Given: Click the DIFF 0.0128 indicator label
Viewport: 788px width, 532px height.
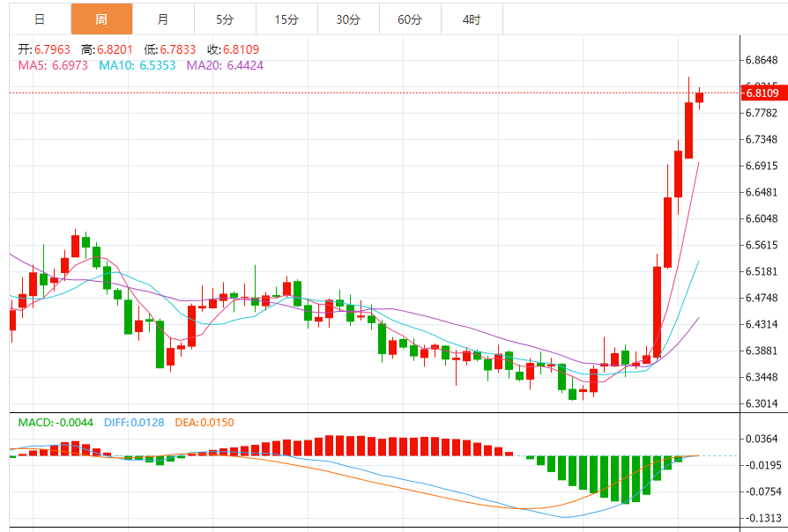Looking at the screenshot, I should (134, 423).
